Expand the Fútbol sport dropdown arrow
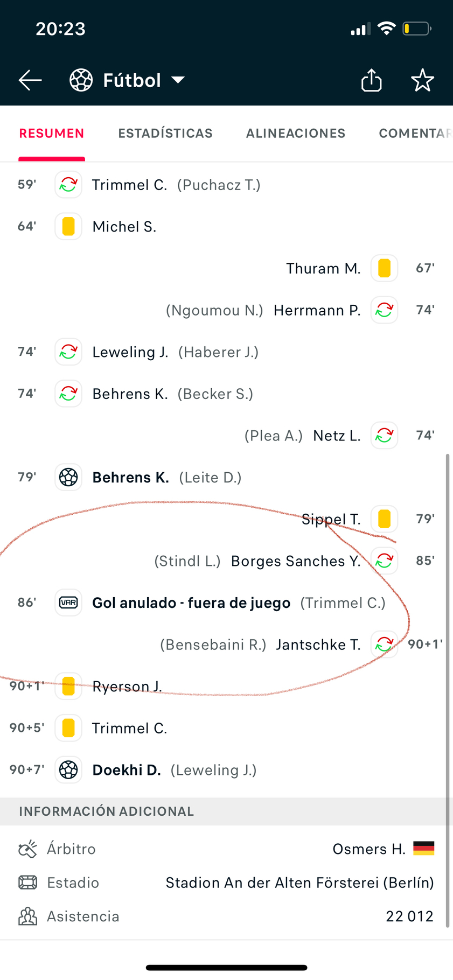This screenshot has height=980, width=453. coord(178,80)
